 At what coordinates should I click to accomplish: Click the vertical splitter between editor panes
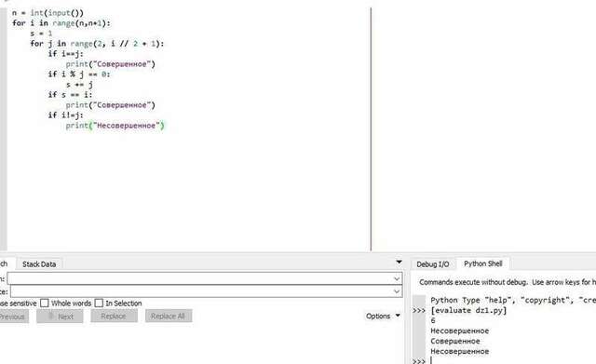pyautogui.click(x=371, y=129)
